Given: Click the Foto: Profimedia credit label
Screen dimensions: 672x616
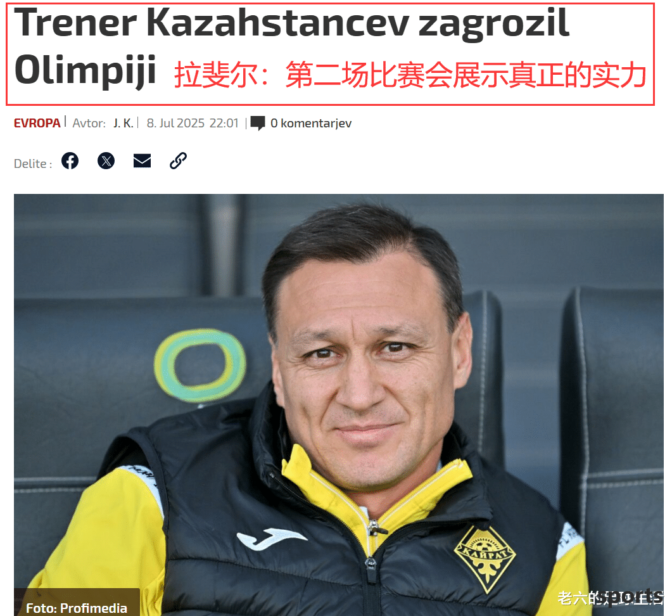Looking at the screenshot, I should tap(77, 607).
